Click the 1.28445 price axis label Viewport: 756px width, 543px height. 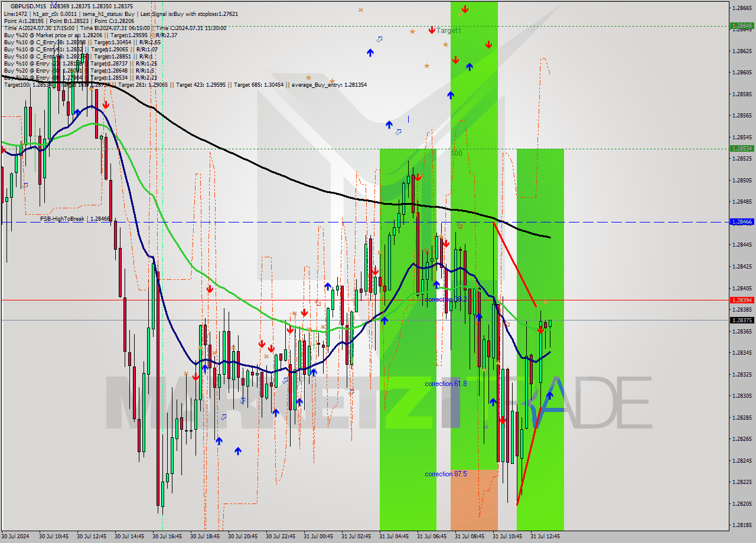coord(742,244)
